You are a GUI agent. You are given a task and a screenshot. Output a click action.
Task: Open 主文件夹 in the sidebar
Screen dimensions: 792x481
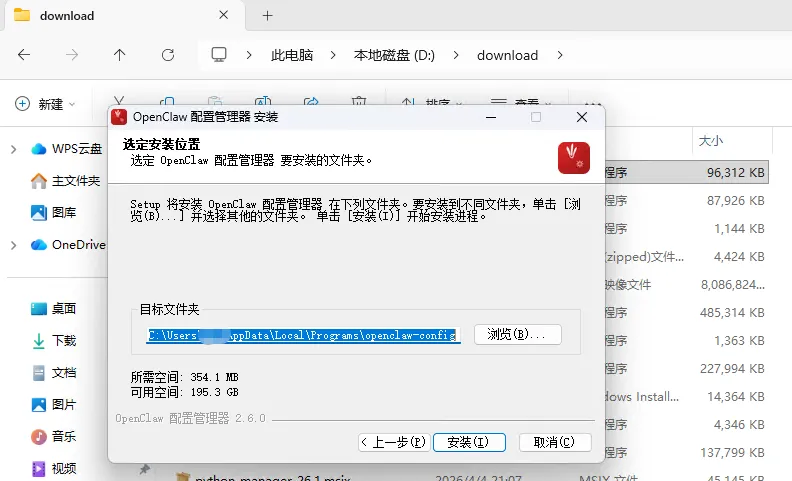(x=65, y=180)
